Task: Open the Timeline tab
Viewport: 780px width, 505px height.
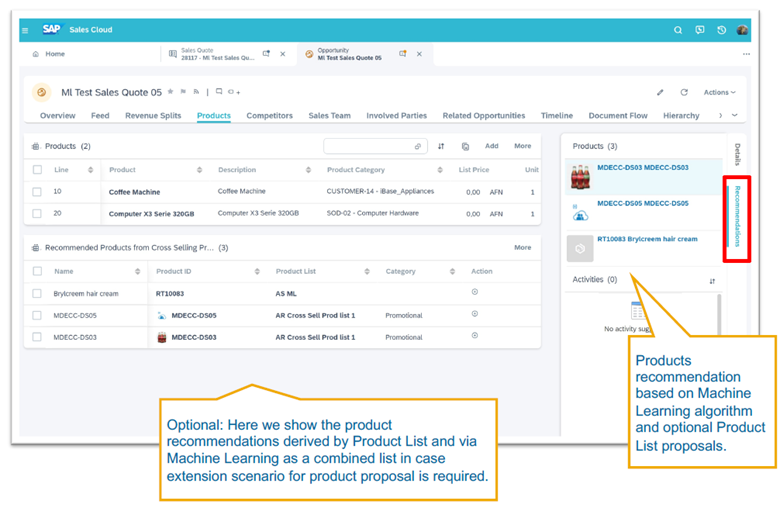Action: click(557, 115)
